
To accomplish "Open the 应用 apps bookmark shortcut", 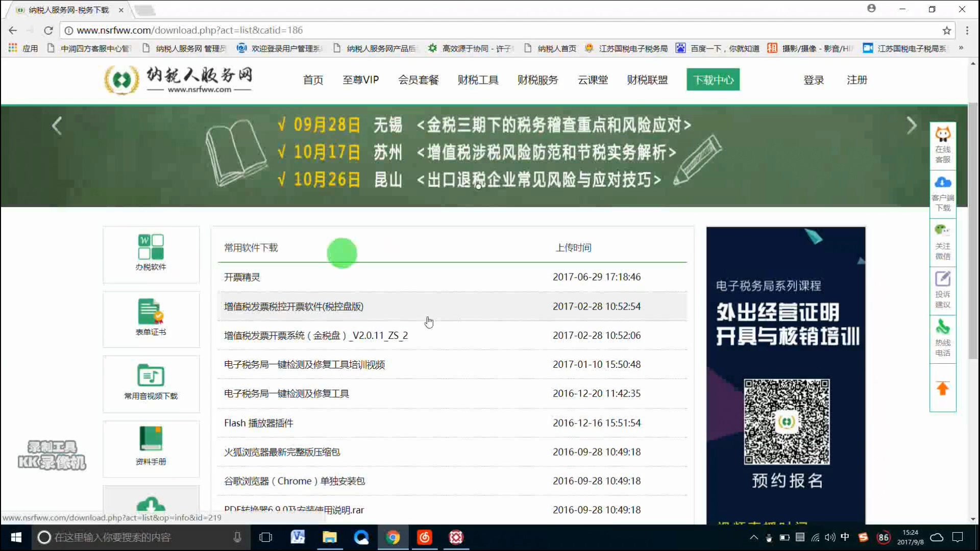I will click(x=23, y=48).
